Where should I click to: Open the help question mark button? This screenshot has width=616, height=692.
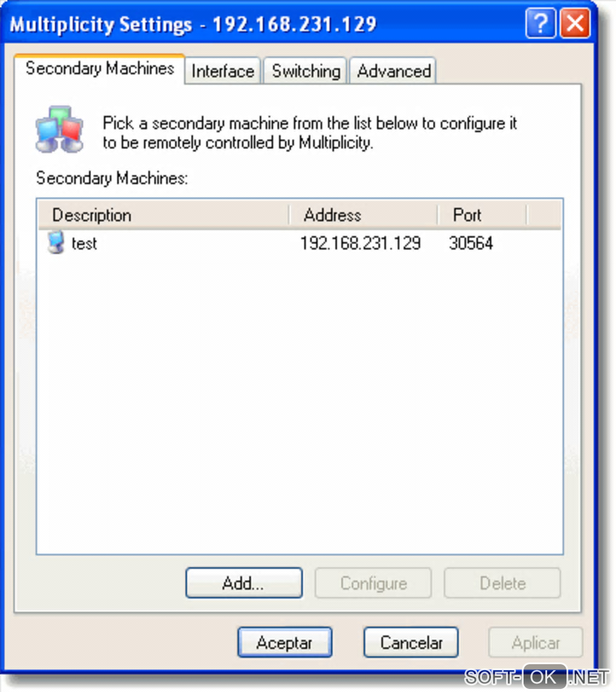coord(540,23)
